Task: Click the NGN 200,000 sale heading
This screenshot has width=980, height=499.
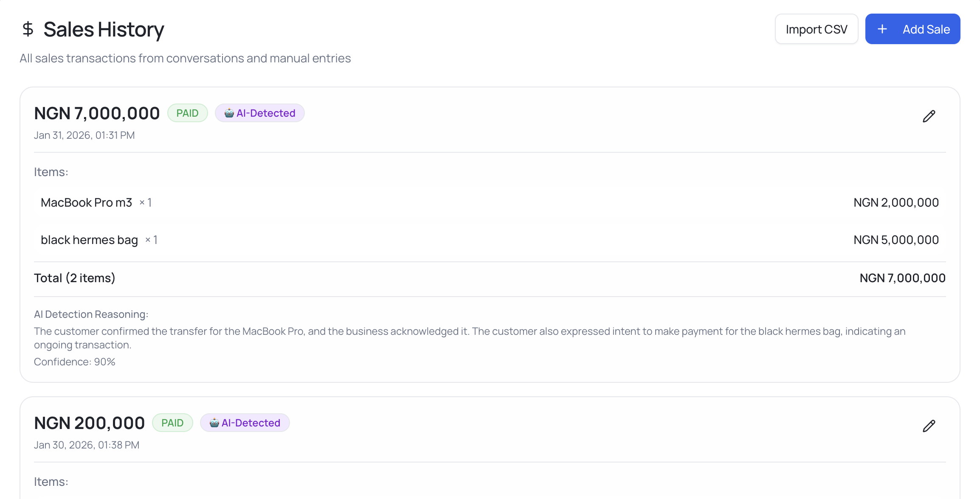Action: coord(90,423)
